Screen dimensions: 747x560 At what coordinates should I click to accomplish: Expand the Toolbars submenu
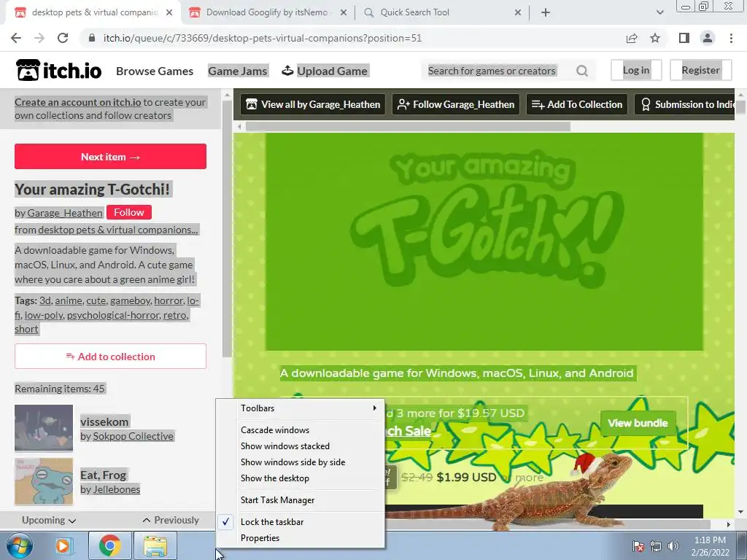coord(300,408)
